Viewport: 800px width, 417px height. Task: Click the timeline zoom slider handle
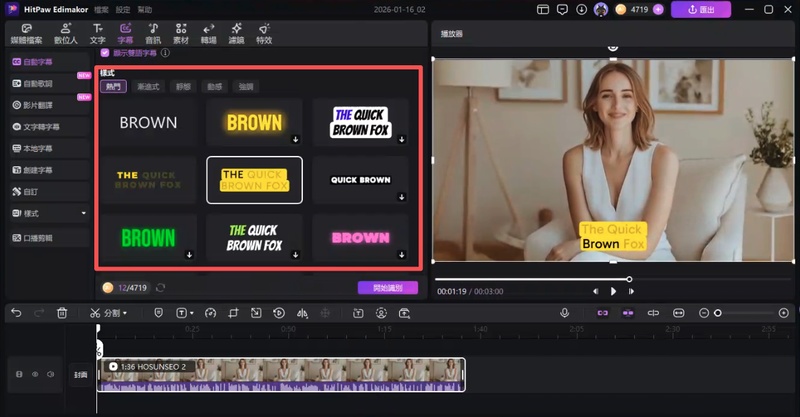click(x=717, y=313)
